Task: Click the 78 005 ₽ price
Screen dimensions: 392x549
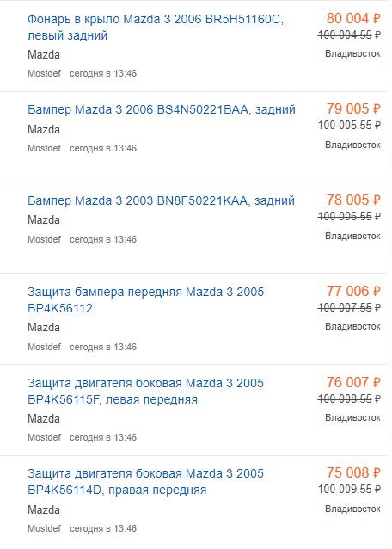Action: [x=353, y=200]
